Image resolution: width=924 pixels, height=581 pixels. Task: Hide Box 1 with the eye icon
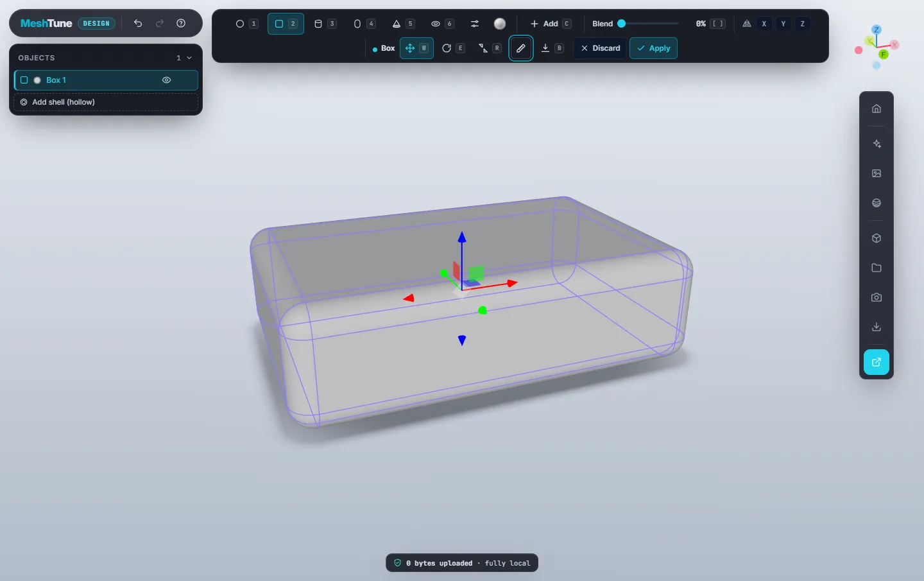pyautogui.click(x=166, y=80)
